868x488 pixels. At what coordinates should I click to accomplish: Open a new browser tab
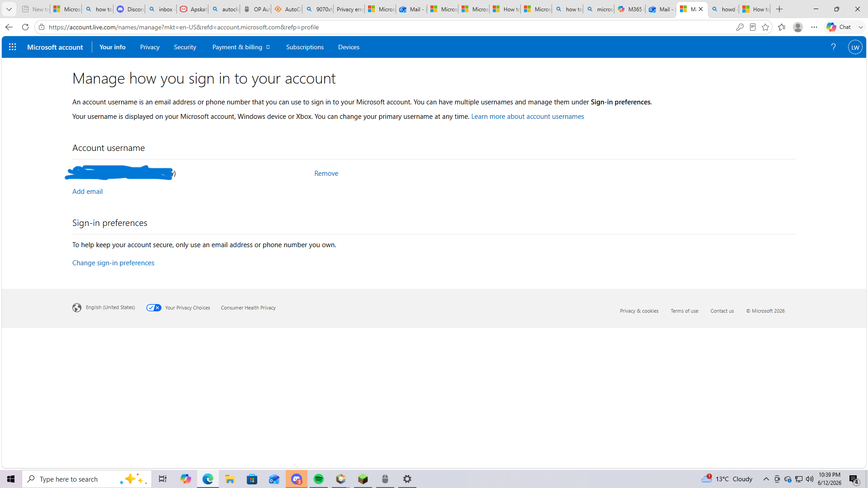pos(779,9)
